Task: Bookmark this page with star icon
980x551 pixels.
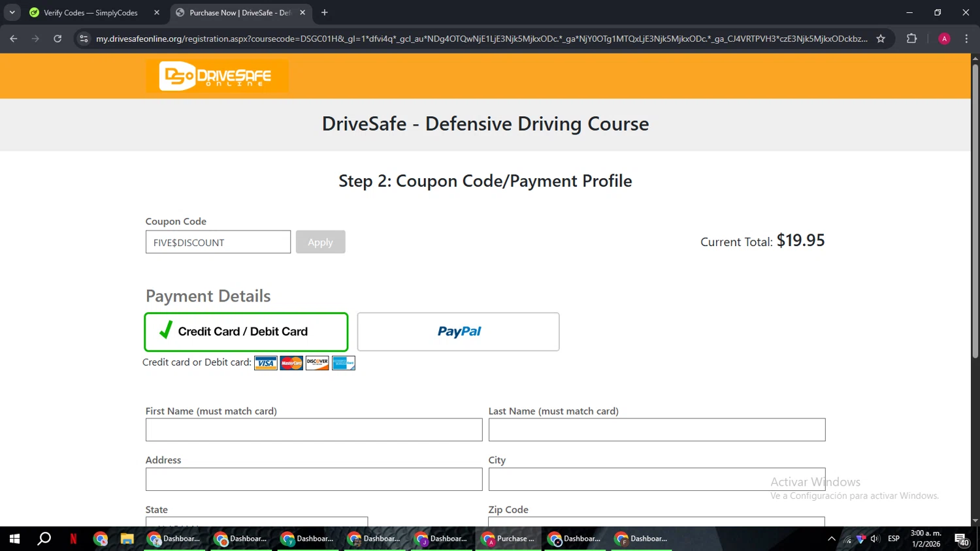Action: (x=881, y=39)
